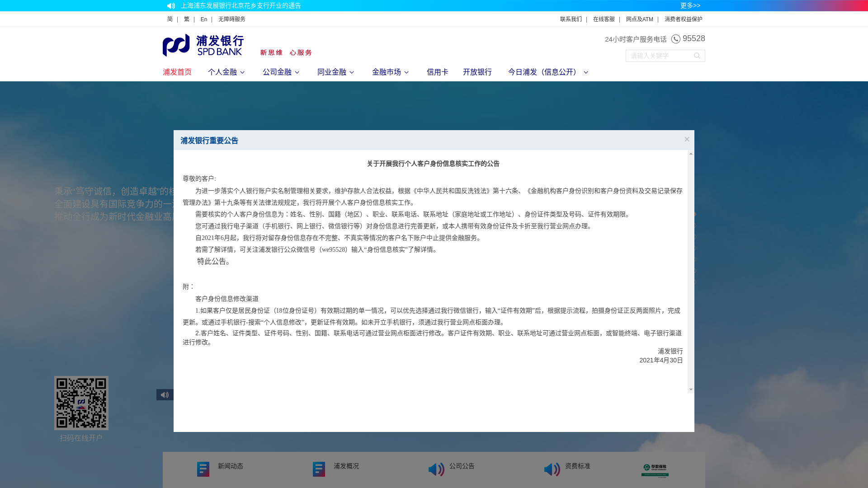Expand the 金融市场 menu chevron
This screenshot has height=488, width=868.
click(x=406, y=72)
